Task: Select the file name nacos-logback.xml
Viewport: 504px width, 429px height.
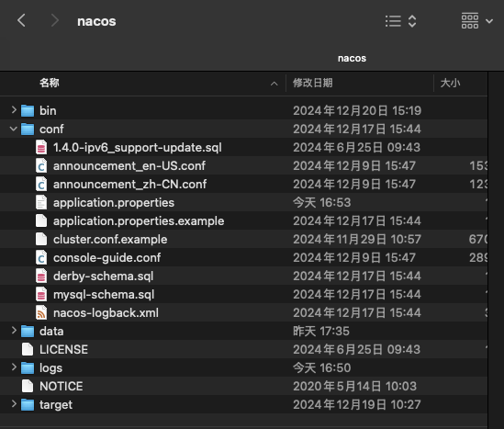Action: [106, 312]
